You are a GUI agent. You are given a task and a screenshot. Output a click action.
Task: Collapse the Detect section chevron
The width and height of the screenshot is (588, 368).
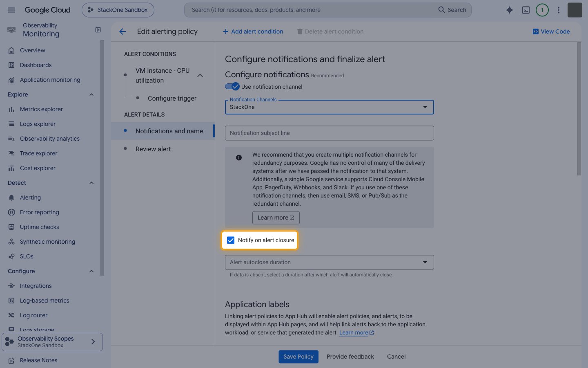click(x=91, y=183)
